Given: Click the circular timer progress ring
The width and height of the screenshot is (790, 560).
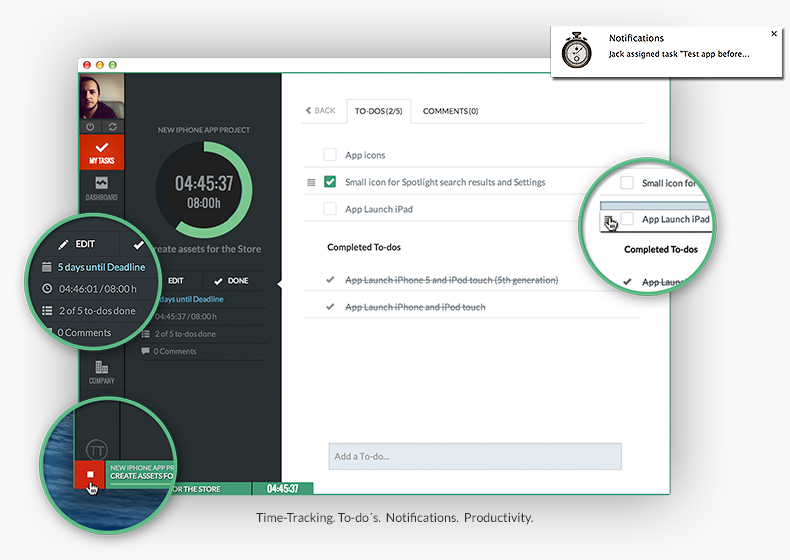Looking at the screenshot, I should coord(204,190).
